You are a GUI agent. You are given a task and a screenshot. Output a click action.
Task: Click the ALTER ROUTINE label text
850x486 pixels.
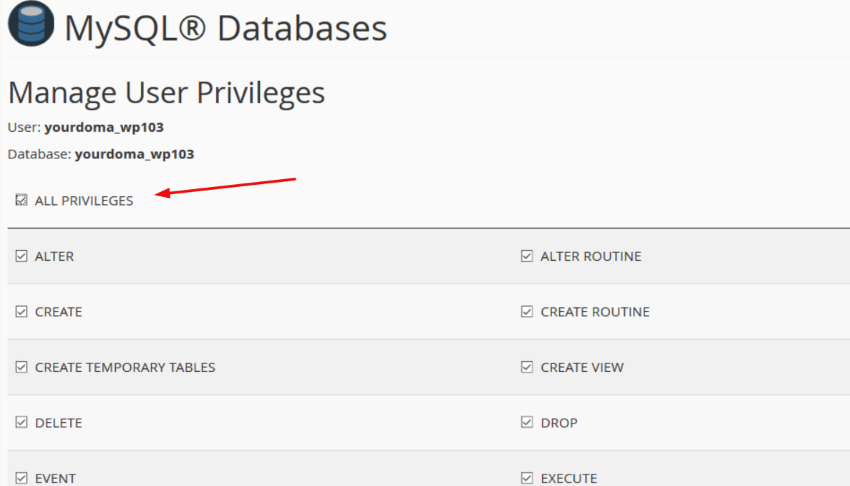(x=591, y=256)
